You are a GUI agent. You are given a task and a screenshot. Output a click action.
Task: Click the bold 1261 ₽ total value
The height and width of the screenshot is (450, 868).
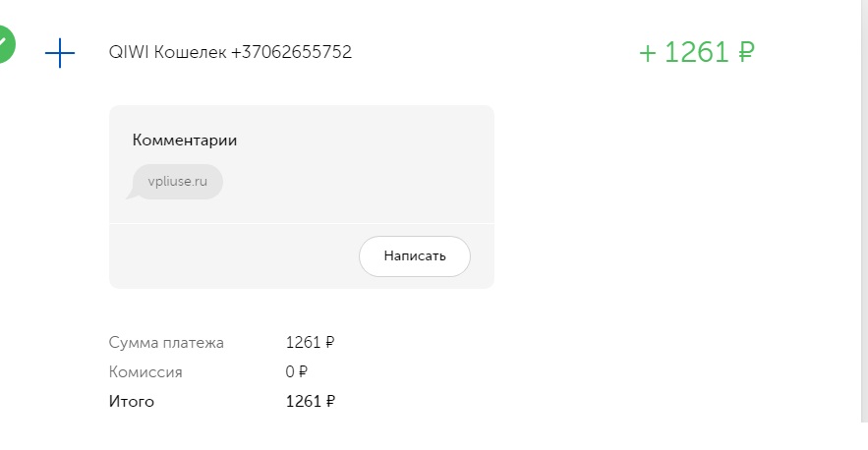click(x=310, y=401)
